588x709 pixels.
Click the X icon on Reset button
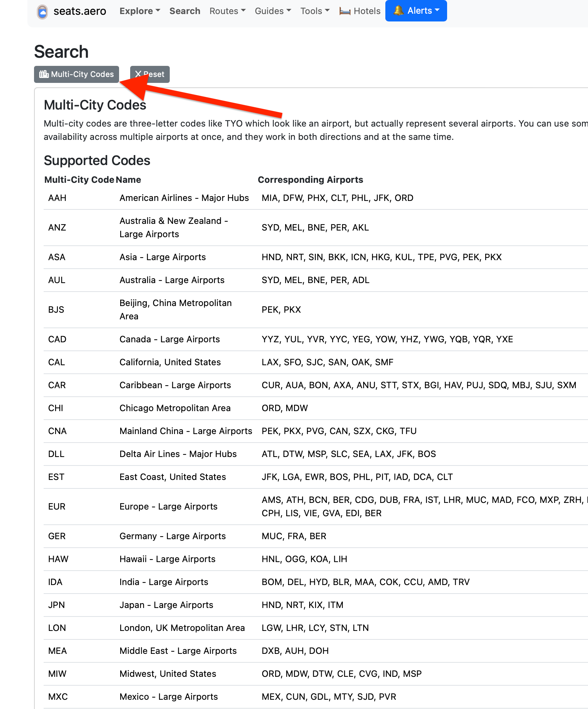coord(138,74)
